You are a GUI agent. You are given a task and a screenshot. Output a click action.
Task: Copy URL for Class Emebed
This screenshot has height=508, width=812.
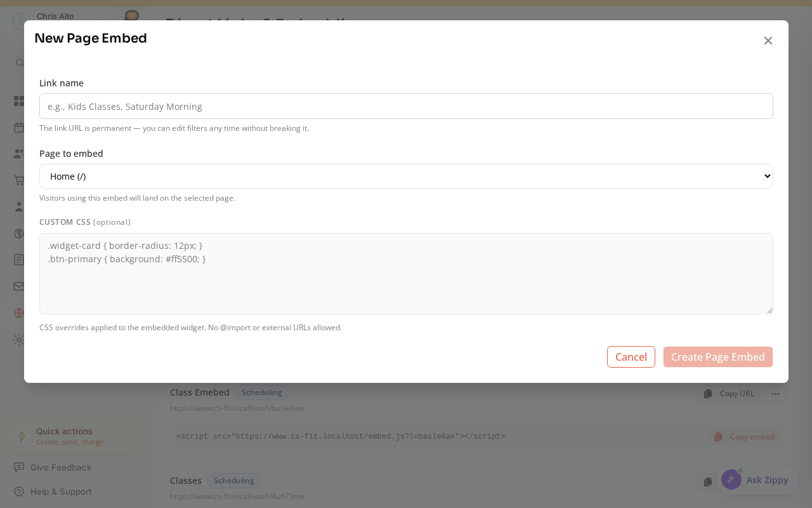(x=729, y=394)
